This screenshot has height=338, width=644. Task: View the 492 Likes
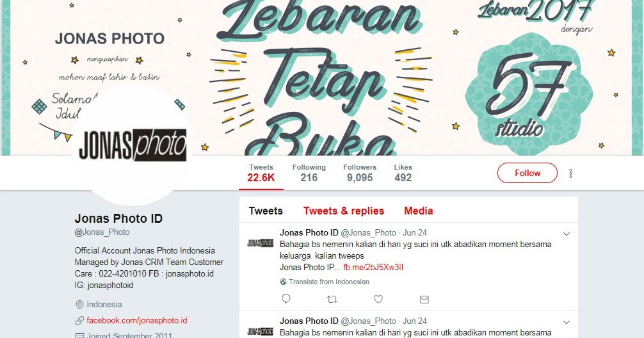coord(403,173)
